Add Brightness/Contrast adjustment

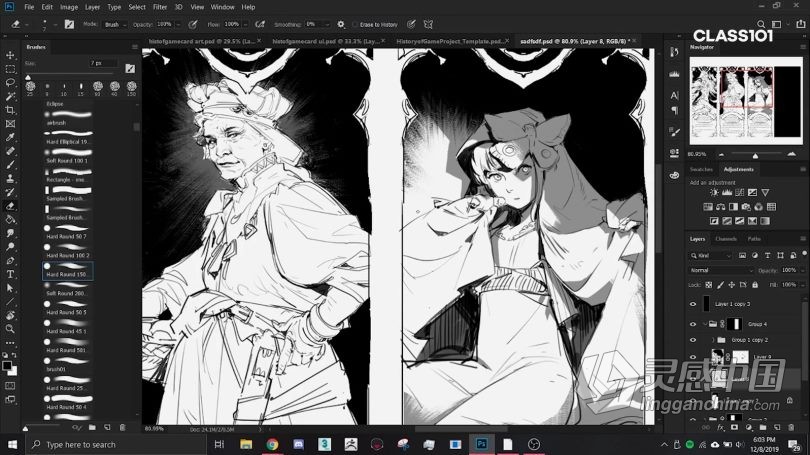click(714, 193)
